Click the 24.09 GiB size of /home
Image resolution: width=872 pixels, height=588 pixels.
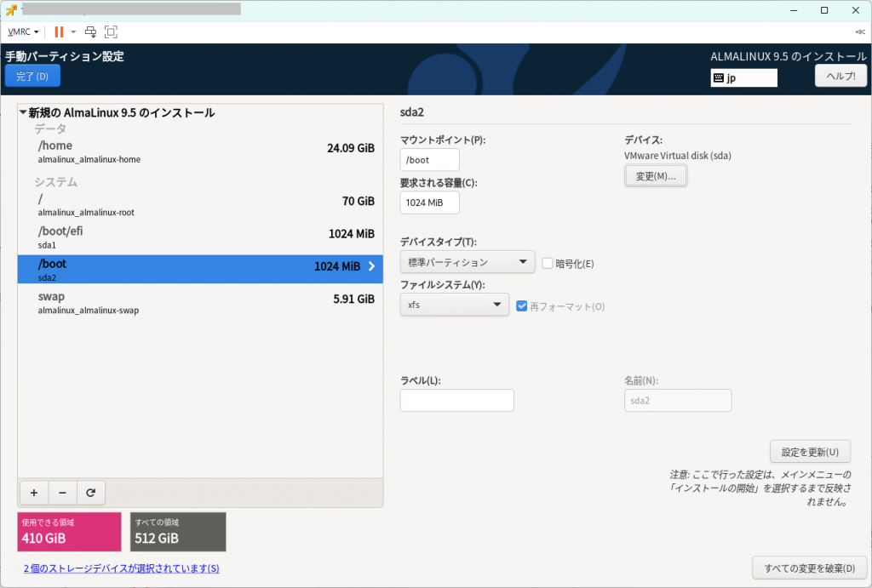350,148
